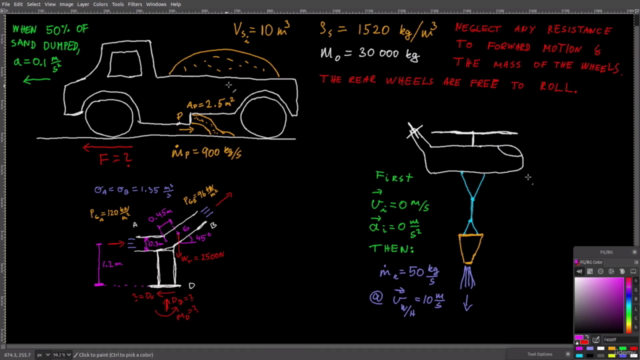Reset colors to default black and white

[576, 343]
